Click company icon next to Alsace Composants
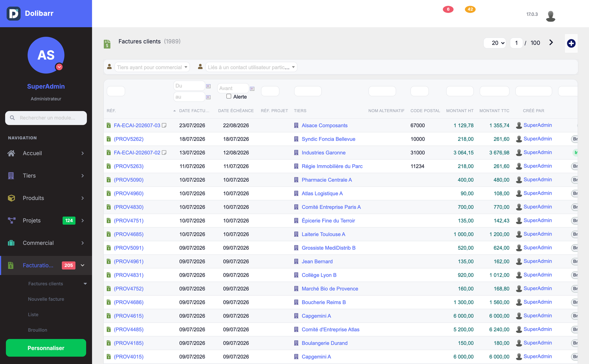Viewport: 589px width, 364px height. point(296,125)
